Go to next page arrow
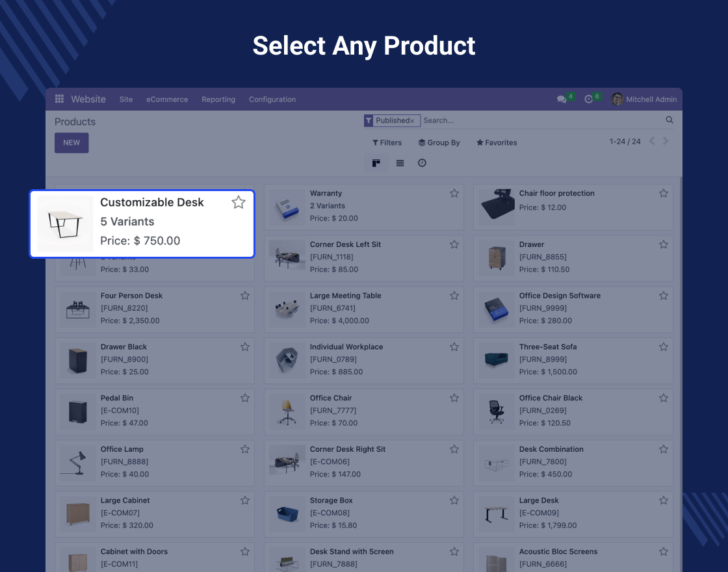This screenshot has height=572, width=728. [x=666, y=141]
